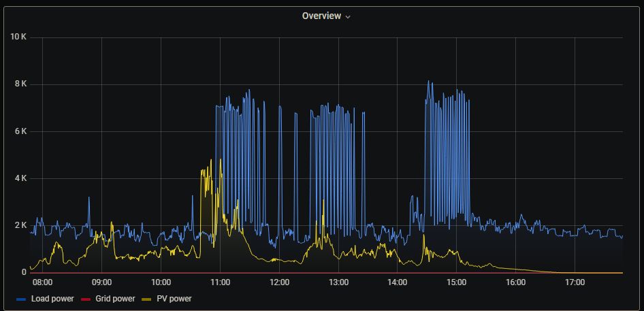The width and height of the screenshot is (644, 311).
Task: Click the 0 y-axis label
Action: coord(24,272)
